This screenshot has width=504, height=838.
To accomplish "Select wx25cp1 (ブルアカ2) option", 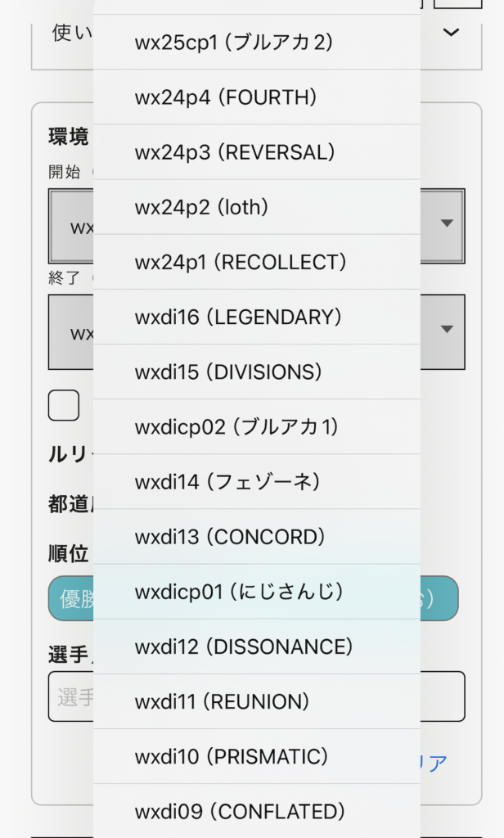I will [x=256, y=42].
